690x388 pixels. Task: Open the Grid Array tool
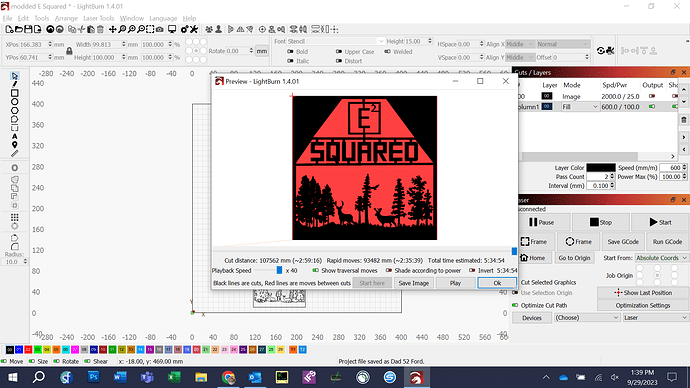point(15,217)
